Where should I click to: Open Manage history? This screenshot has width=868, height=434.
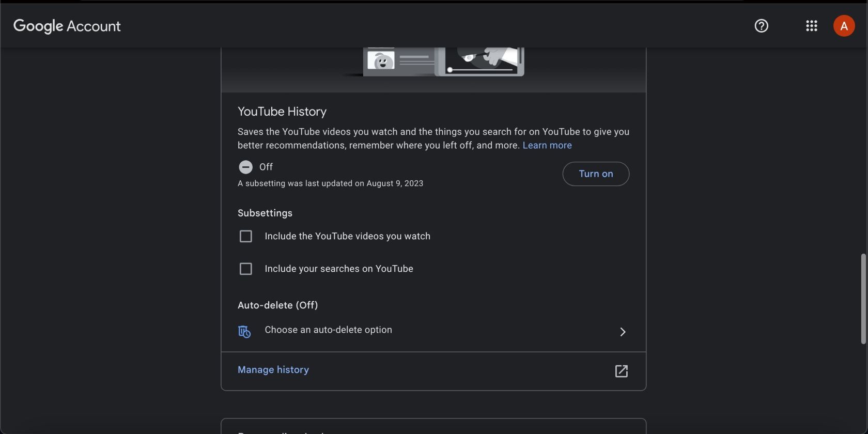[x=273, y=369]
